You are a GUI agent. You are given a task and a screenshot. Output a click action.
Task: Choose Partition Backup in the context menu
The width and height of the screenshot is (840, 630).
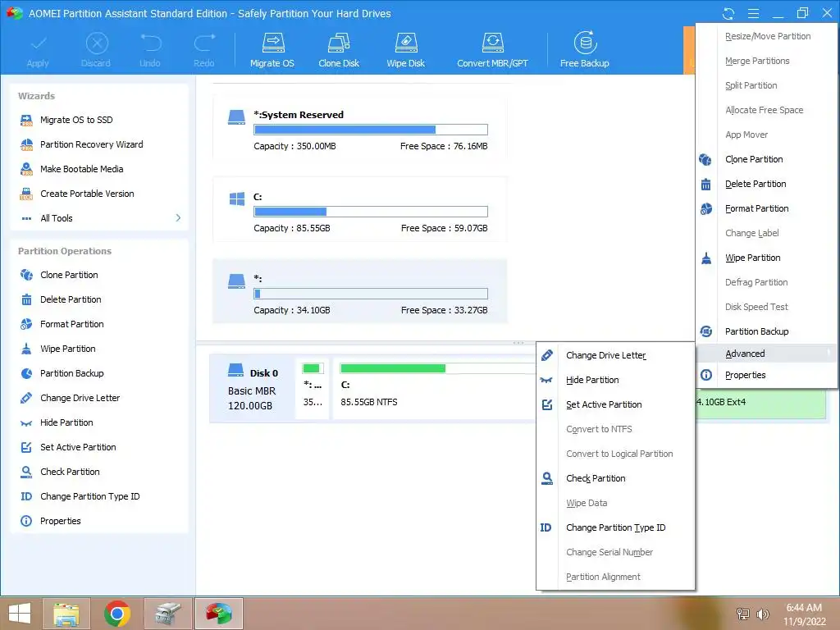756,332
